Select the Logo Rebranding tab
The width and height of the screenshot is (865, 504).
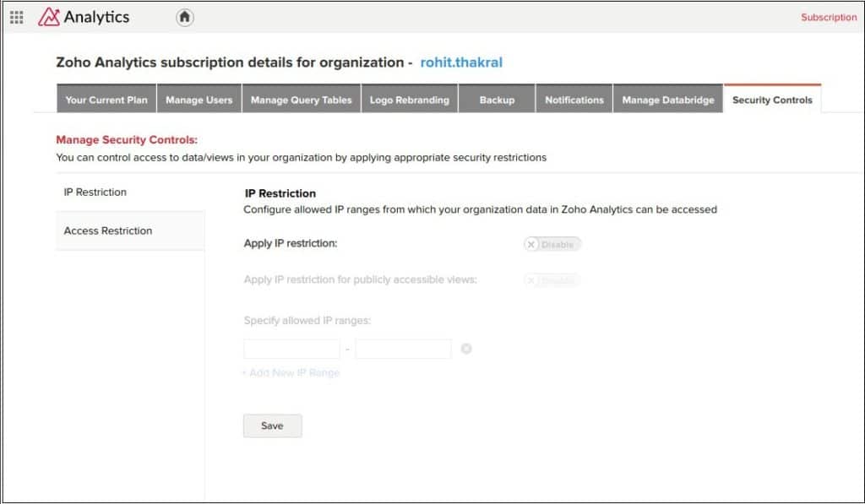click(x=410, y=99)
